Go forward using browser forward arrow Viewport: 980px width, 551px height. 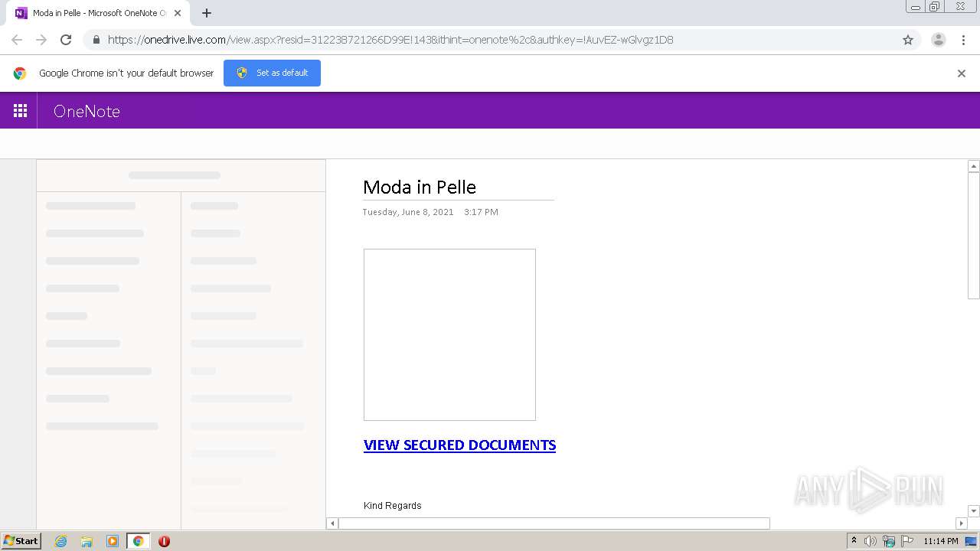pyautogui.click(x=41, y=40)
